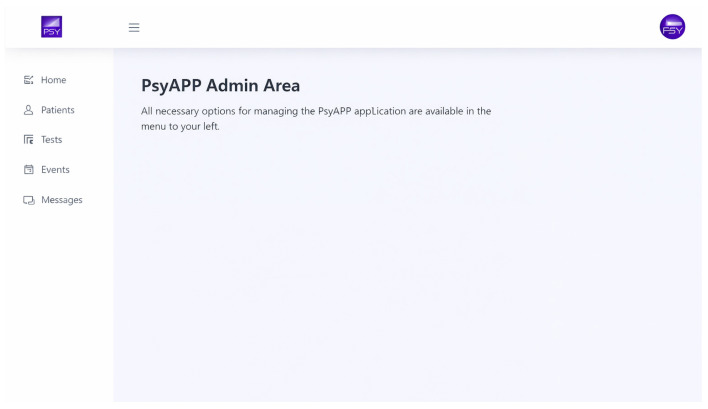
Task: Click the Events calendar icon
Action: 28,170
